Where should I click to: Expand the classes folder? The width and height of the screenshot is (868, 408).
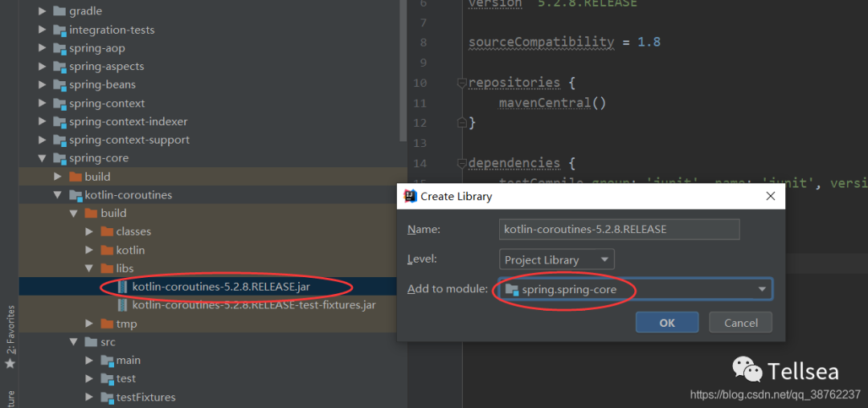tap(89, 231)
